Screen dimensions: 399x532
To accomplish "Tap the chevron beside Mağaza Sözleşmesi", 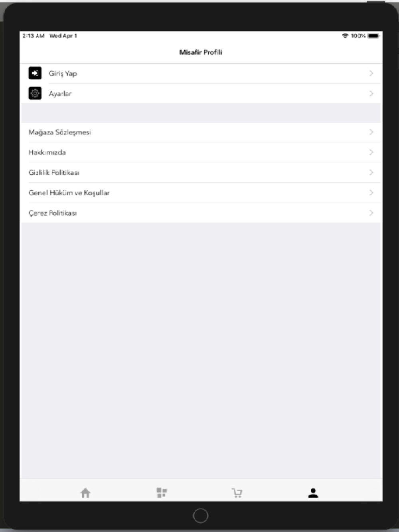I will [x=371, y=132].
